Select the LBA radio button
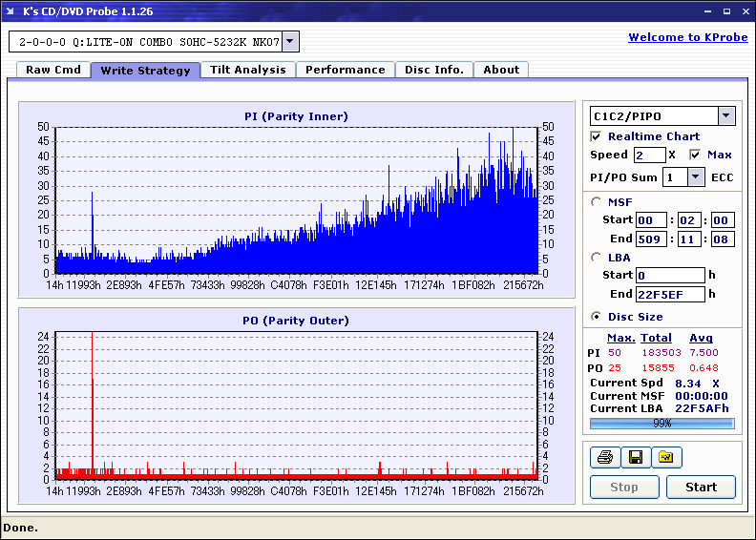Screen dimensions: 756x540 tap(597, 258)
